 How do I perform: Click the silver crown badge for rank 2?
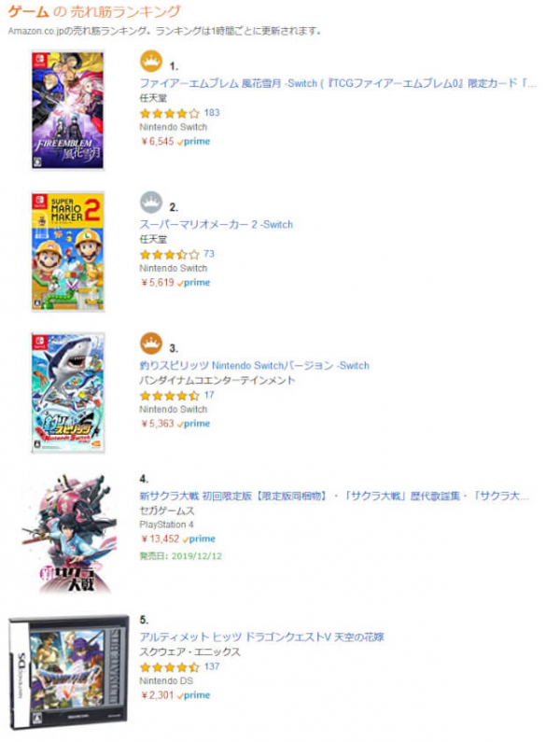coord(151,203)
